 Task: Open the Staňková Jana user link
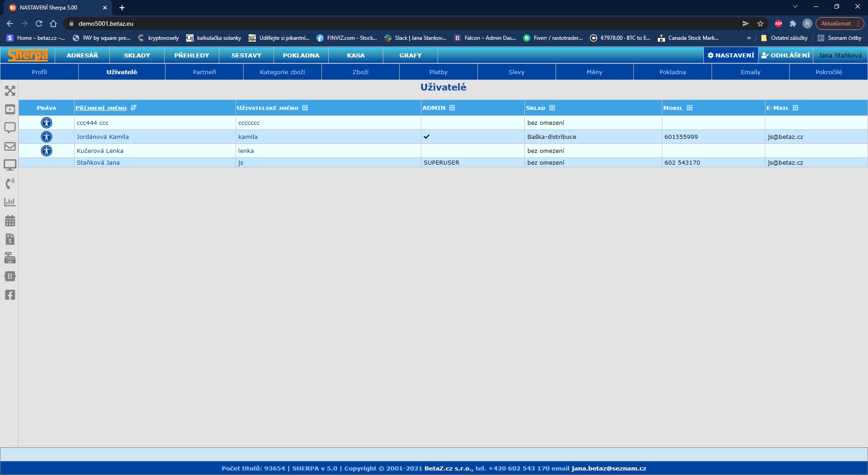click(x=98, y=162)
